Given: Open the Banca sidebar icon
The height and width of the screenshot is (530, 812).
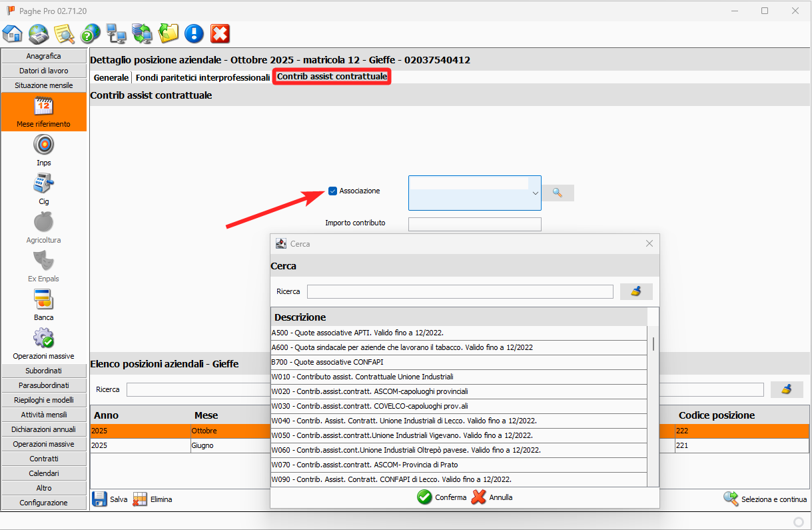Looking at the screenshot, I should point(43,300).
